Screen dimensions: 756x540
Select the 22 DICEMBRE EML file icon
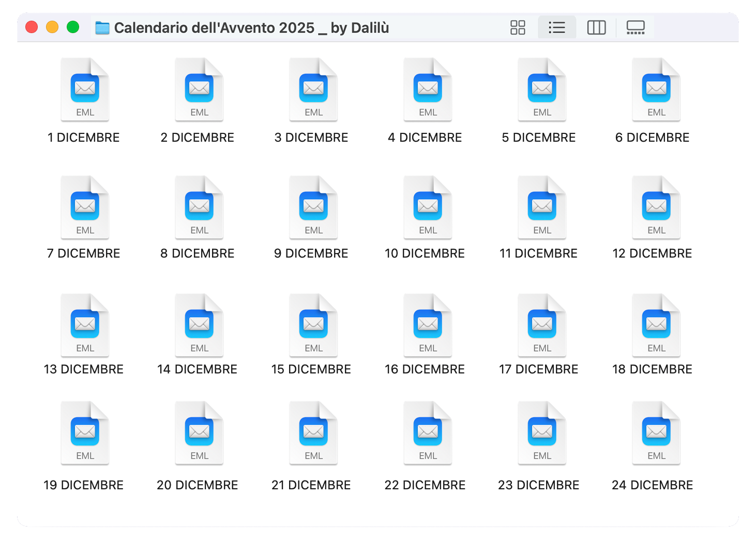pos(428,433)
